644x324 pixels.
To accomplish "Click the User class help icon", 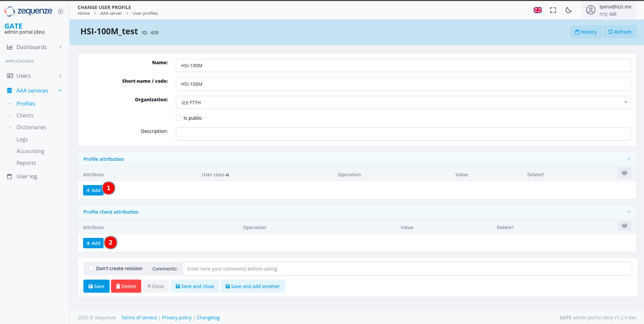I will (x=227, y=175).
